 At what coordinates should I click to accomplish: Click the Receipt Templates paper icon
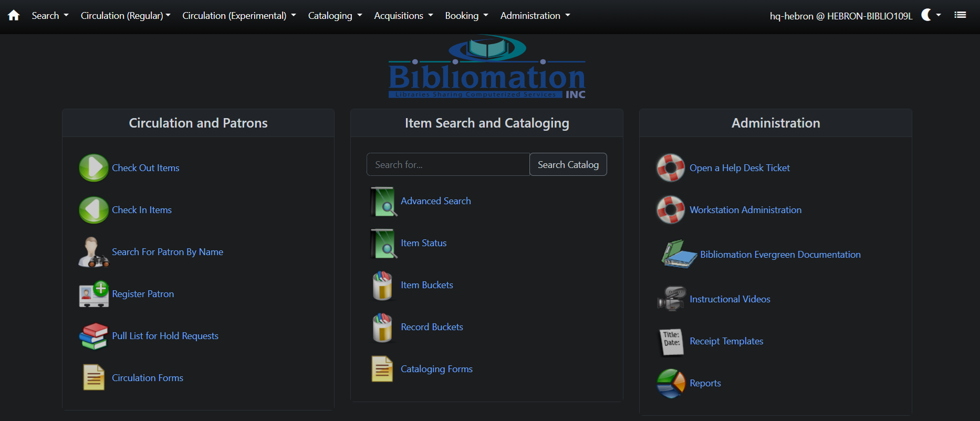tap(671, 341)
